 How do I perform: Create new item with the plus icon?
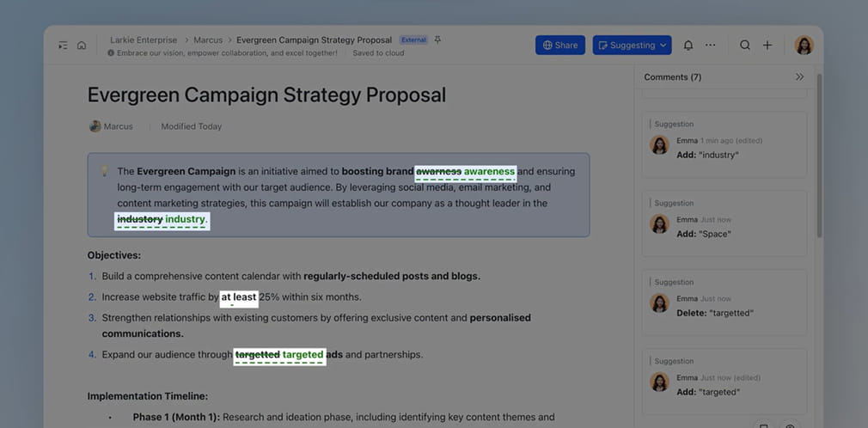pyautogui.click(x=767, y=46)
